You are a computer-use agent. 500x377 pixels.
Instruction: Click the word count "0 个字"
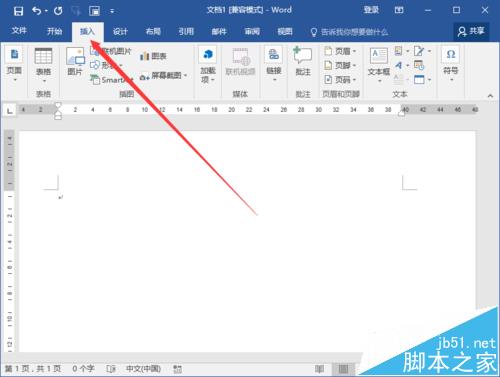pos(83,369)
